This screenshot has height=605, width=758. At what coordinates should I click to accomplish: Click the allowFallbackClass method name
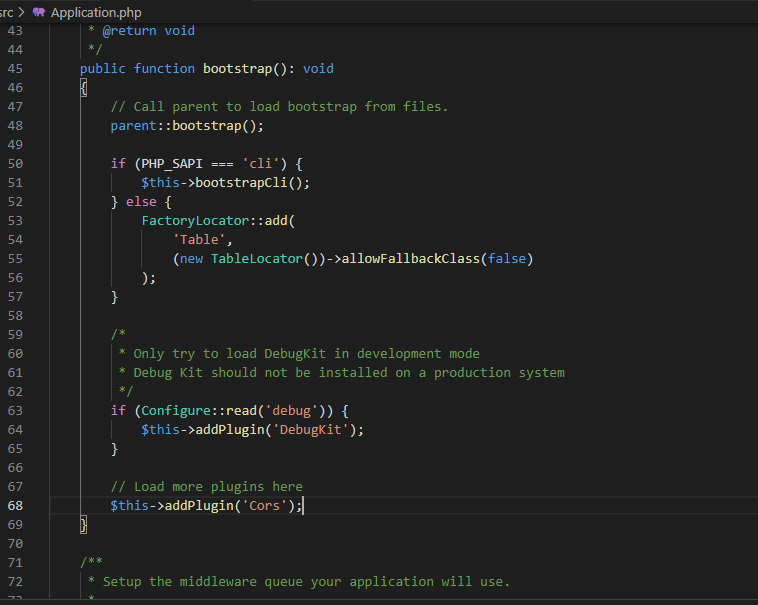pyautogui.click(x=410, y=259)
